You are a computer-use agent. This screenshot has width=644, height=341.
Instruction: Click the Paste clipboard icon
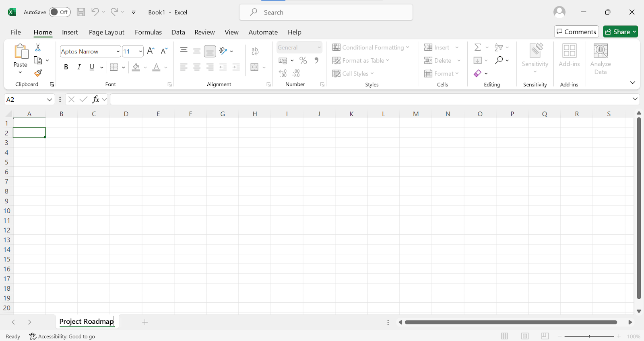(x=21, y=51)
